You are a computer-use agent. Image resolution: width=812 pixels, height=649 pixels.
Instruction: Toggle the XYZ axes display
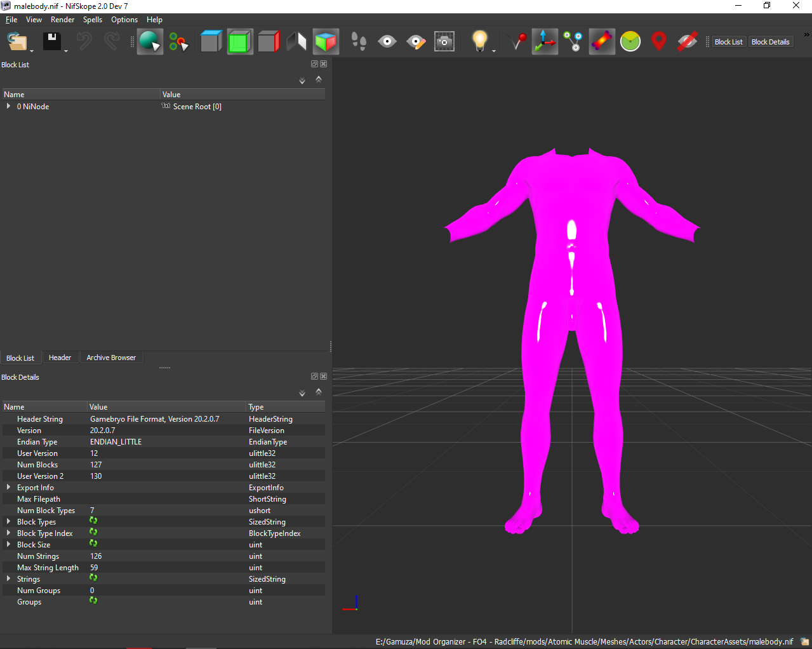545,41
